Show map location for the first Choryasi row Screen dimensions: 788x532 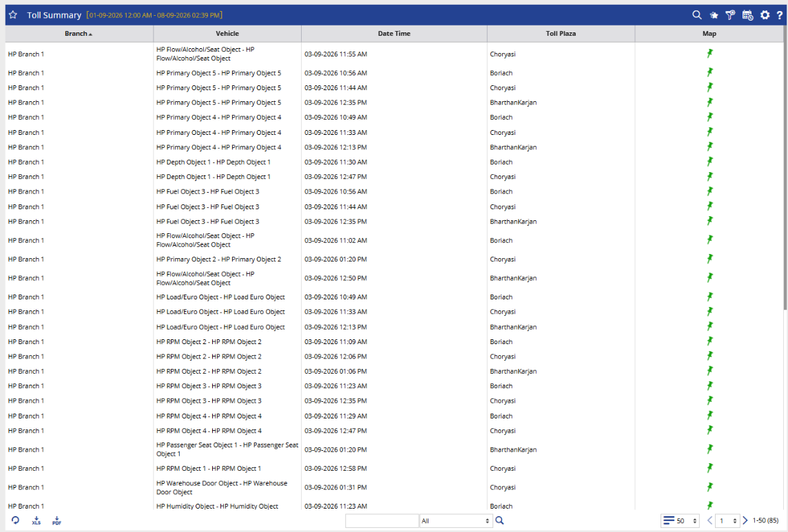(x=709, y=54)
